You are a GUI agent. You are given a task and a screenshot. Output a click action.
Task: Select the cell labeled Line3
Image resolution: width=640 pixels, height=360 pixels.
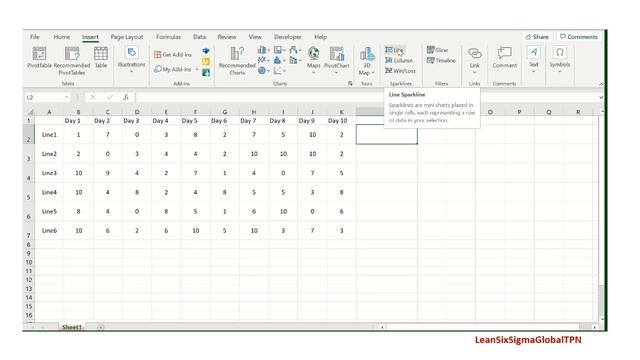(x=49, y=173)
